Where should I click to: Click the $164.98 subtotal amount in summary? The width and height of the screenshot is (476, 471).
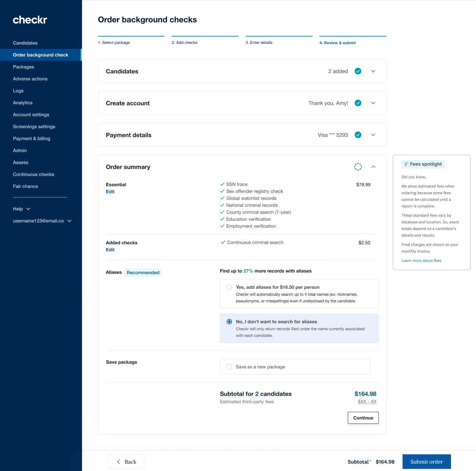pyautogui.click(x=365, y=394)
